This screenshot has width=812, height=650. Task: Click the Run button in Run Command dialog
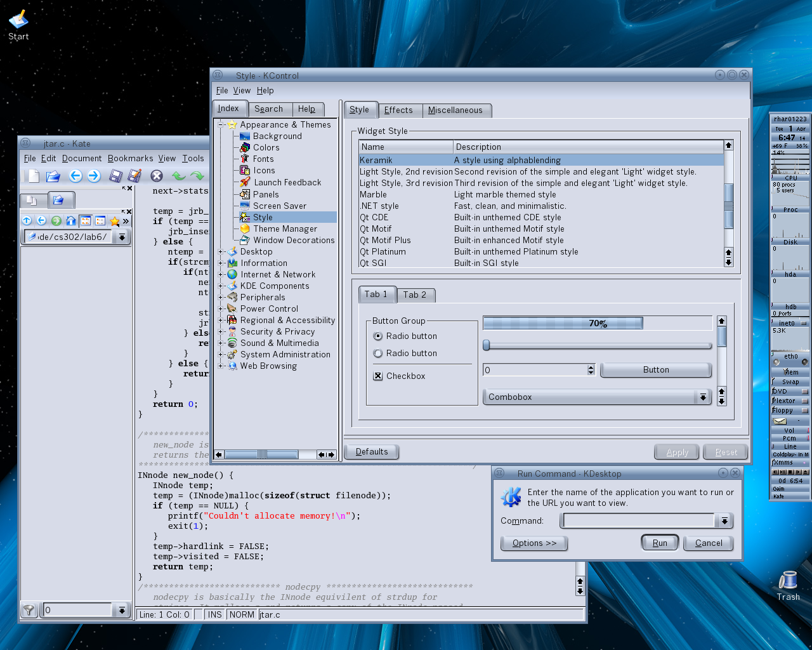point(660,543)
